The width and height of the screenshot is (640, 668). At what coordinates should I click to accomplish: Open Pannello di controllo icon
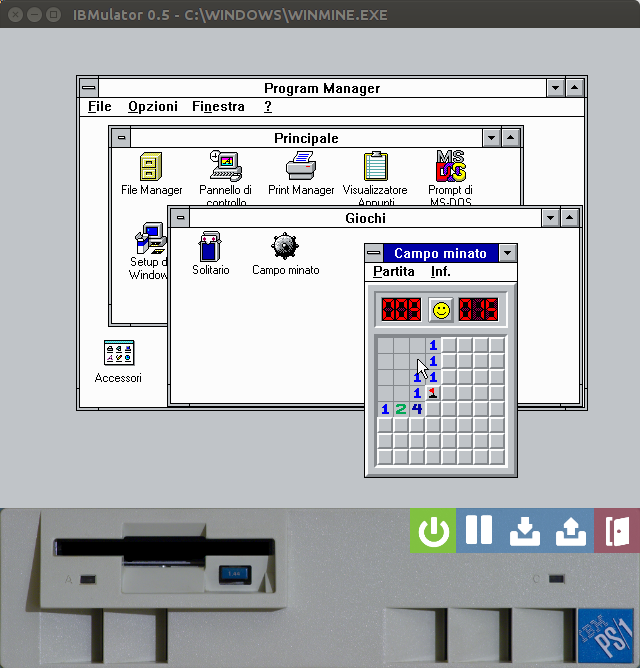point(226,166)
